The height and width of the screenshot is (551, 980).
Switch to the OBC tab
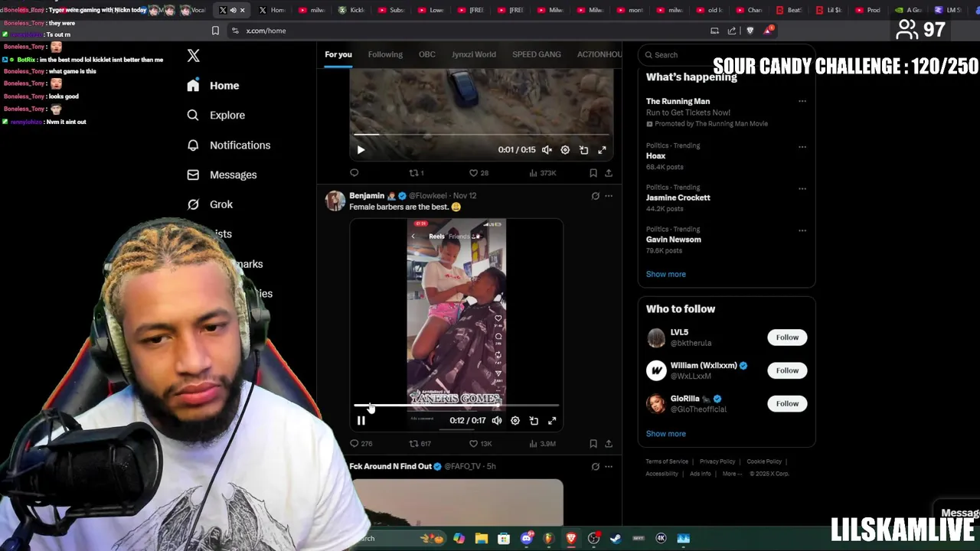pyautogui.click(x=427, y=54)
